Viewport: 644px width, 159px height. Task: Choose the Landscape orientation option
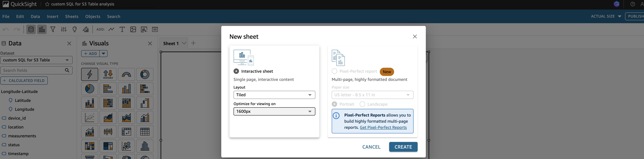tap(362, 104)
